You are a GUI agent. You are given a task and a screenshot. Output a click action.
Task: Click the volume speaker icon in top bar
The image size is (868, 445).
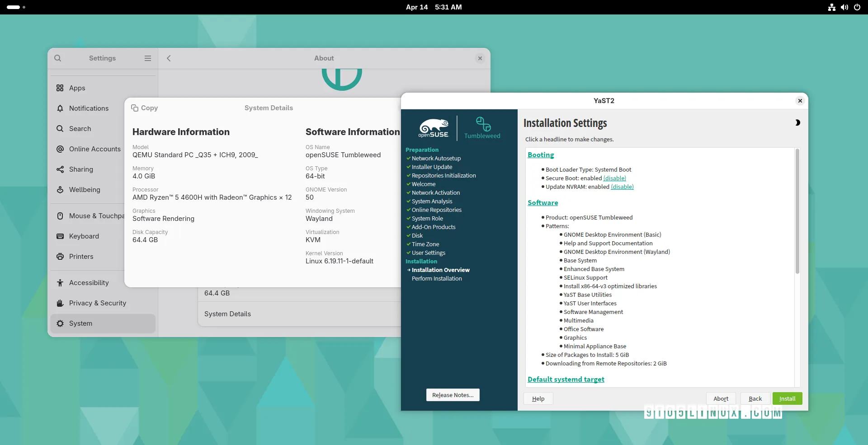point(844,7)
